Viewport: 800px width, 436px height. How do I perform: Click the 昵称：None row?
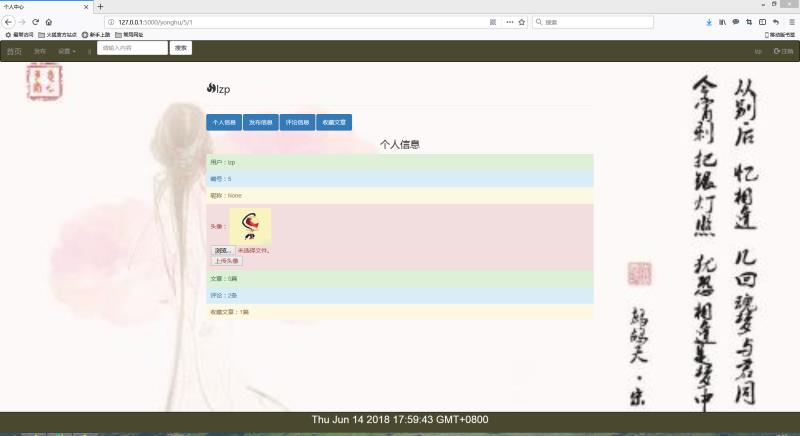pyautogui.click(x=400, y=196)
